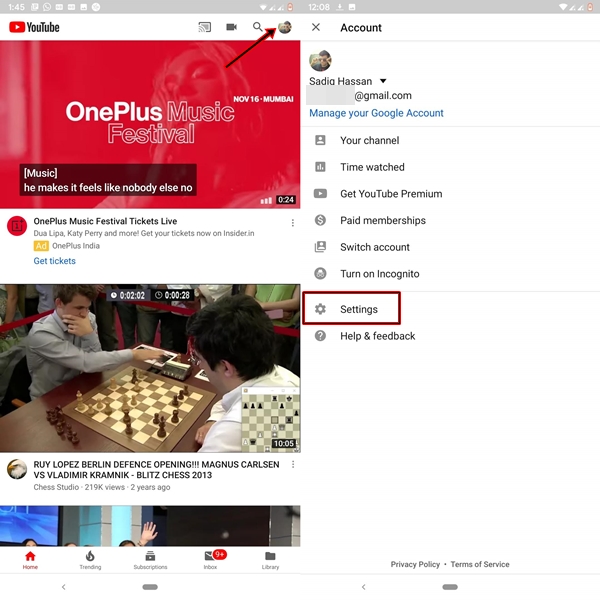
Task: Go to the Home tab
Action: pos(30,560)
